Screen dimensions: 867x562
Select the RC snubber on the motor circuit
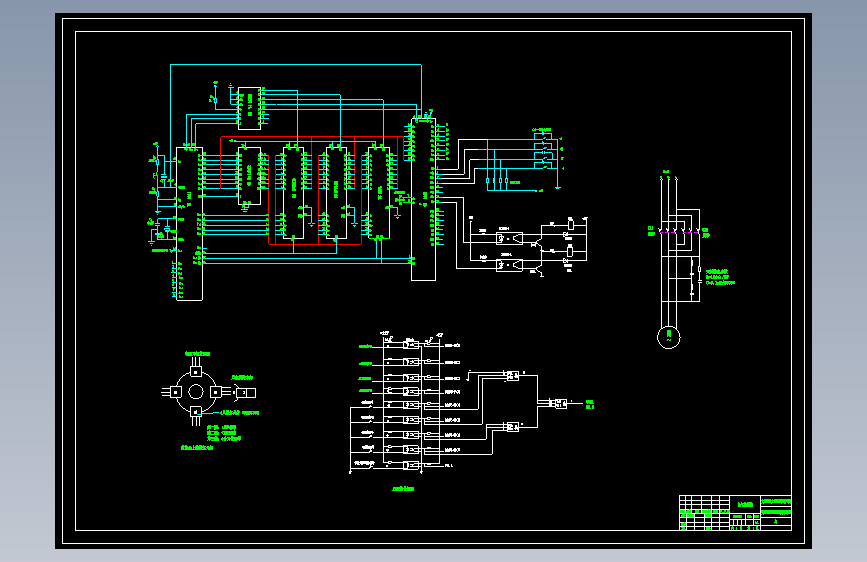coord(696,279)
